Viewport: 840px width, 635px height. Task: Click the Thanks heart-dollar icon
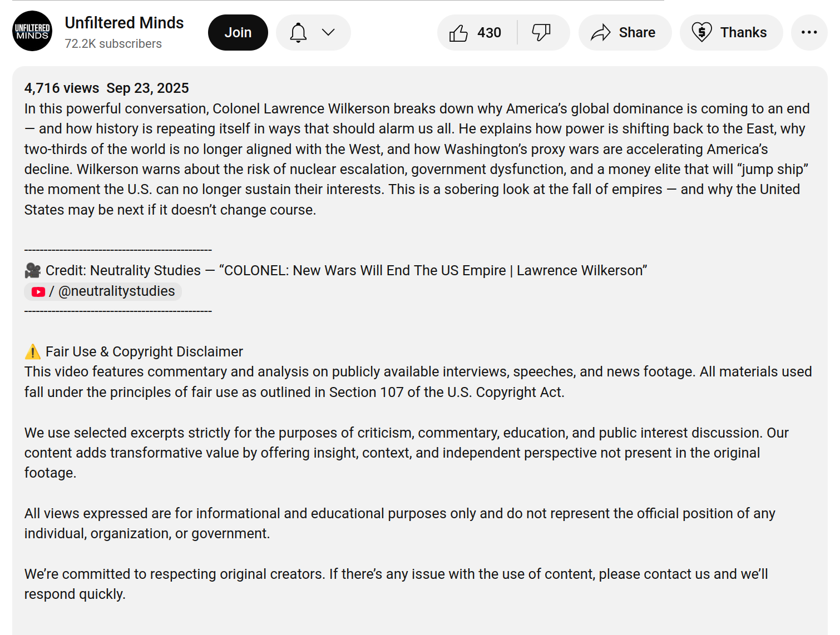click(x=701, y=33)
